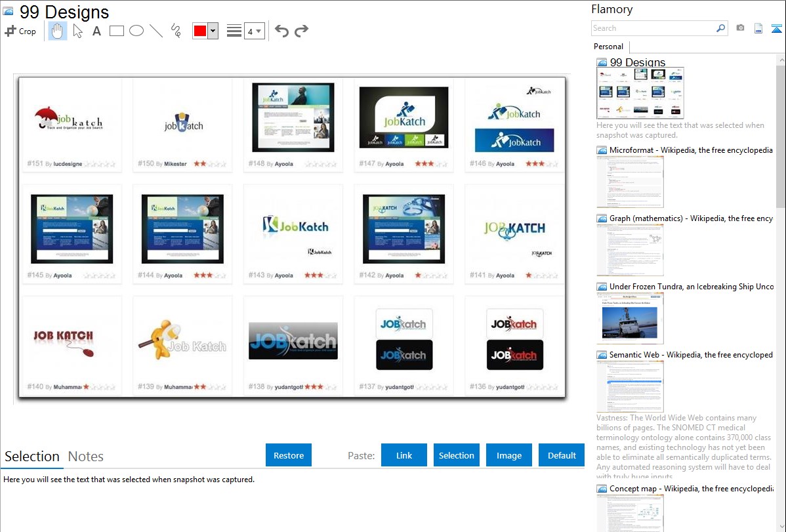
Task: Click the red color swatch
Action: pyautogui.click(x=200, y=31)
